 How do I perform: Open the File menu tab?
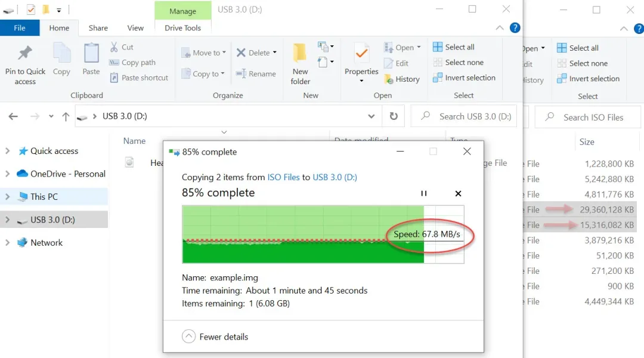tap(20, 28)
